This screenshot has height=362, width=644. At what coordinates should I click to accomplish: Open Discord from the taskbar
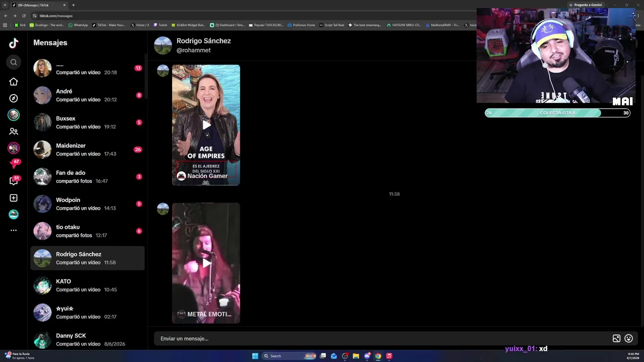tap(367, 356)
